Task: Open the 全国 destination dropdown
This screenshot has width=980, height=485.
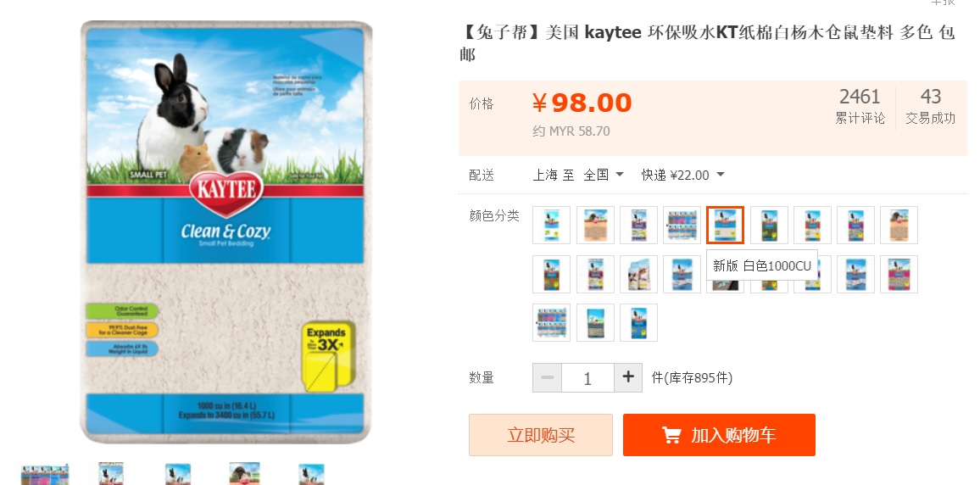Action: click(603, 175)
